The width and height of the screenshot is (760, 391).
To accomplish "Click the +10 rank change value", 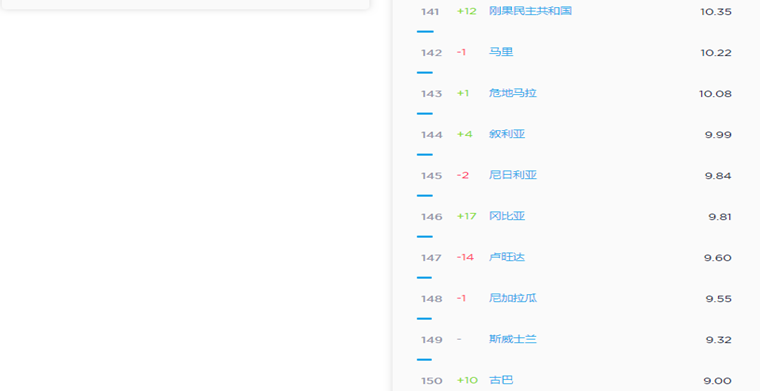I will (x=467, y=380).
